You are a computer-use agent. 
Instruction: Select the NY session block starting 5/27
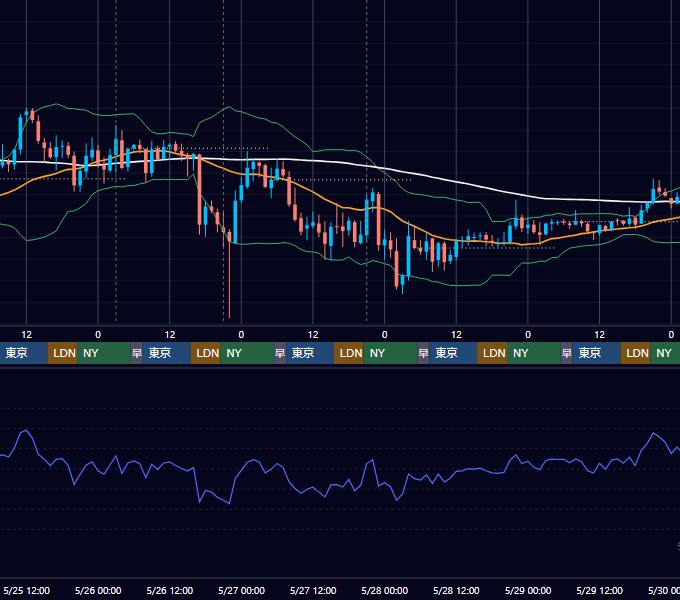(x=390, y=353)
